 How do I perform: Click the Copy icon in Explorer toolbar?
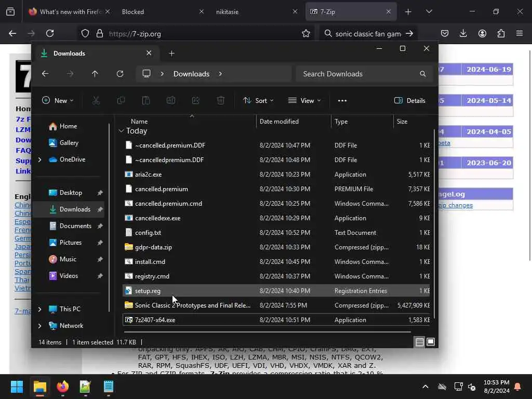tap(121, 100)
